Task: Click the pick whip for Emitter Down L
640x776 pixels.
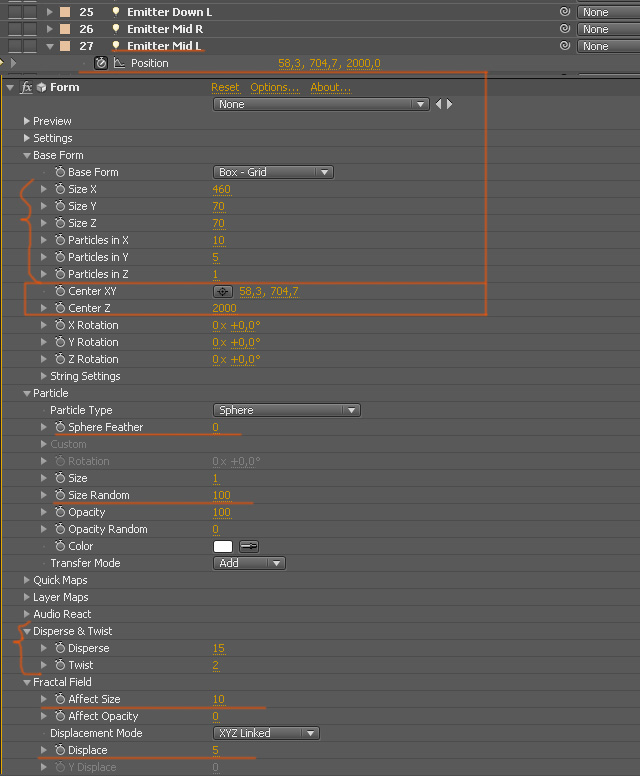Action: [x=564, y=11]
